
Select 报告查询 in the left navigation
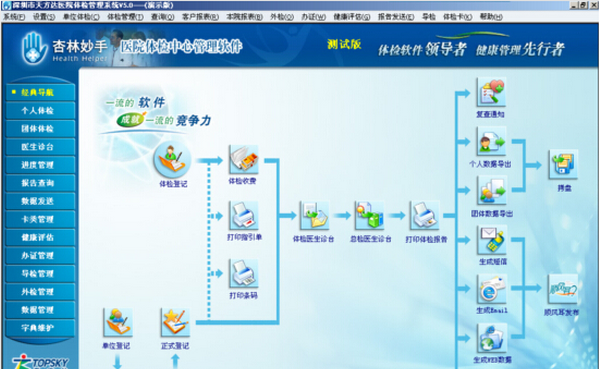(x=41, y=183)
